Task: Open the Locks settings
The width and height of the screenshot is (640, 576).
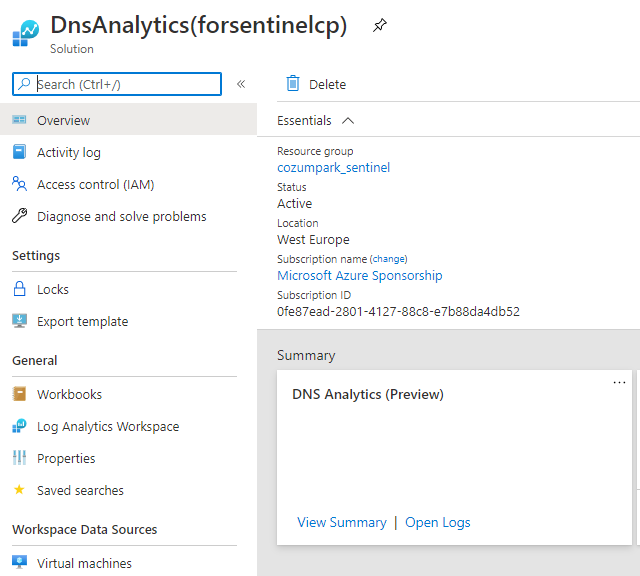Action: coord(53,289)
